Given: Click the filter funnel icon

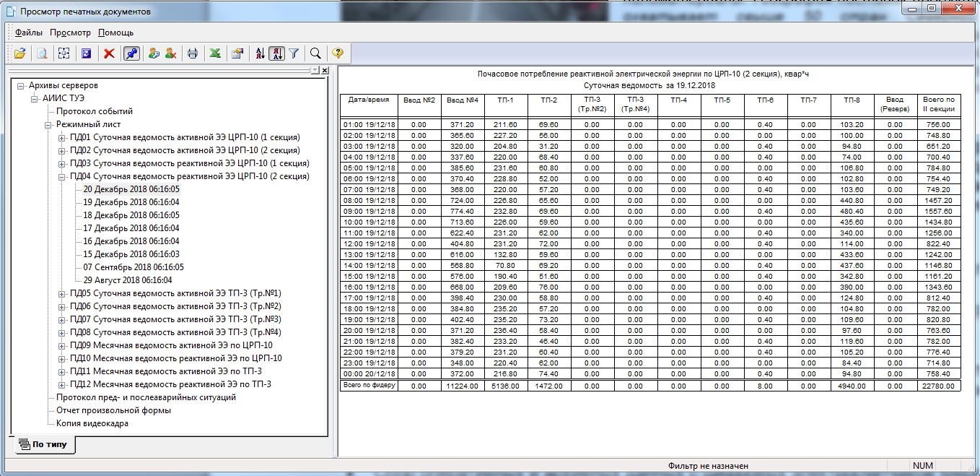Looking at the screenshot, I should 294,53.
